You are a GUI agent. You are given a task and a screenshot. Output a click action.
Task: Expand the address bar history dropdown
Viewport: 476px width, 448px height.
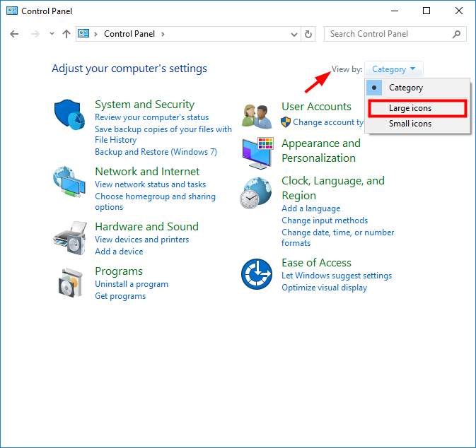tap(295, 34)
